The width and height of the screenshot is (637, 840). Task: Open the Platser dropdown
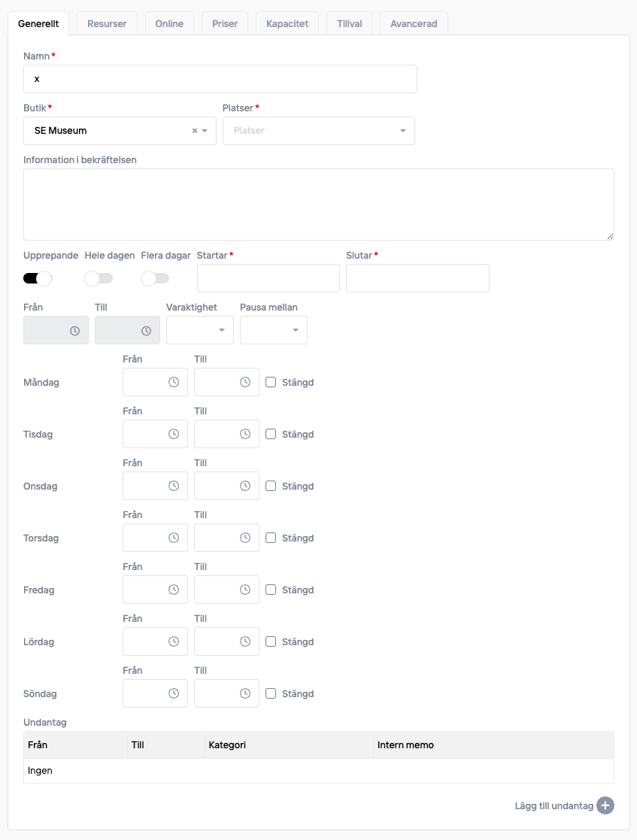pos(318,131)
